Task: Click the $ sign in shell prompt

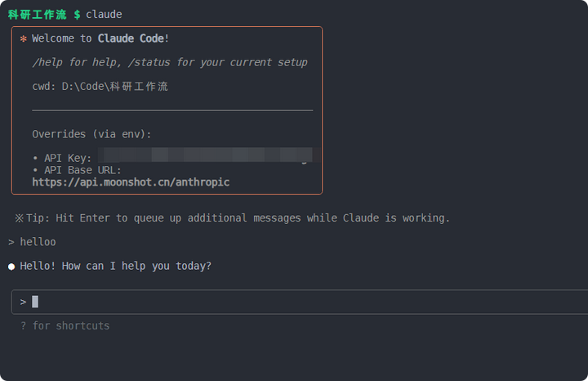Action: 77,15
